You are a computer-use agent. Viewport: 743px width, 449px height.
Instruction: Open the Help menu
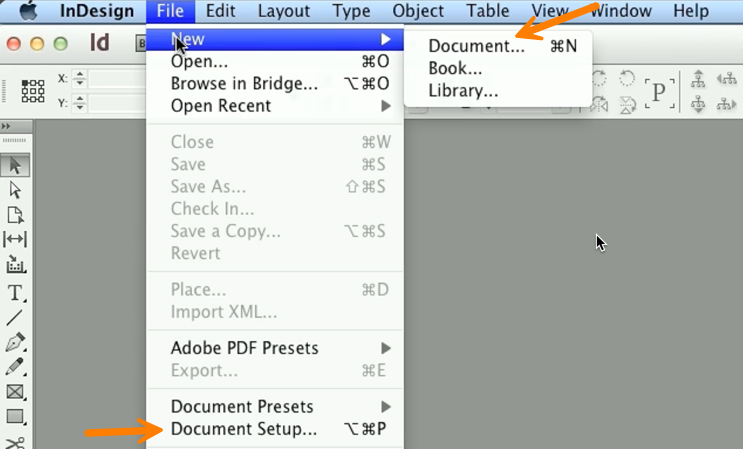tap(691, 10)
